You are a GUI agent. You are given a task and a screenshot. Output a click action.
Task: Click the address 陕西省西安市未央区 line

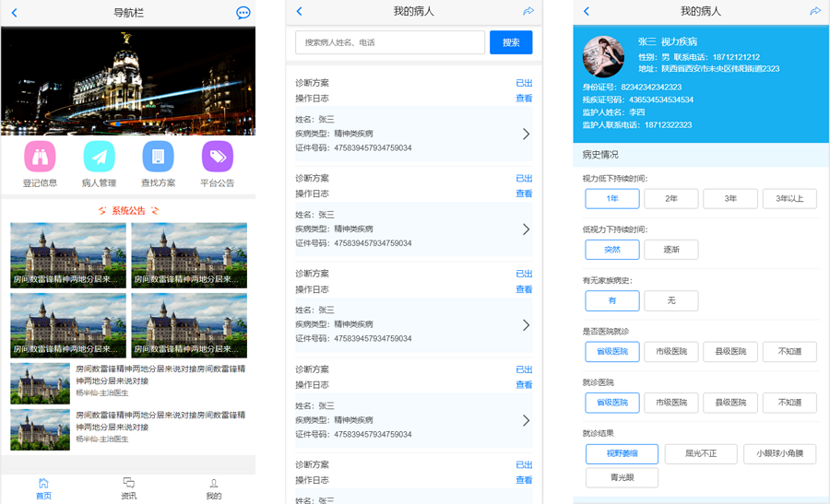pyautogui.click(x=709, y=69)
